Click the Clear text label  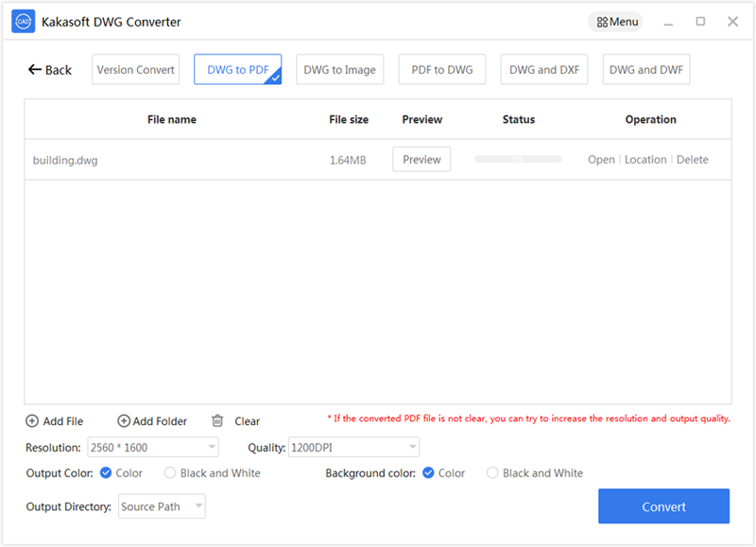(247, 421)
